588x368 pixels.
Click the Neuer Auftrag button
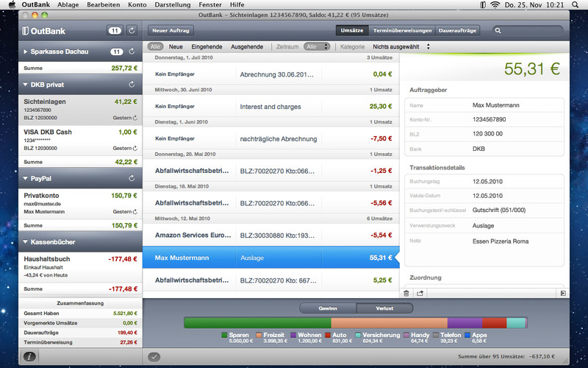pos(170,31)
